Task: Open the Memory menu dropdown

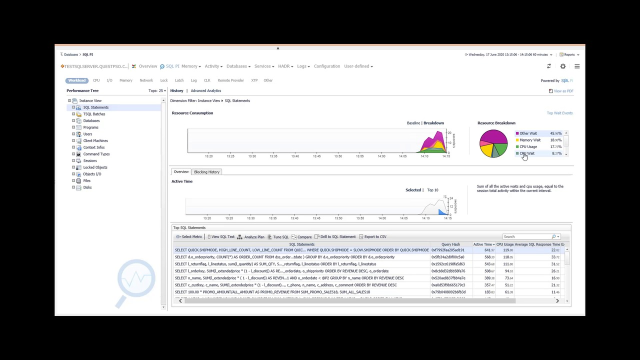Action: (x=191, y=66)
